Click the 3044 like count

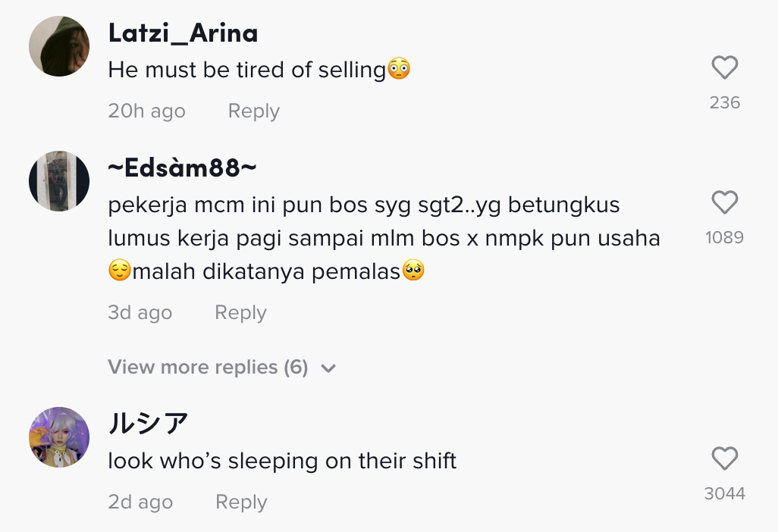tap(725, 493)
